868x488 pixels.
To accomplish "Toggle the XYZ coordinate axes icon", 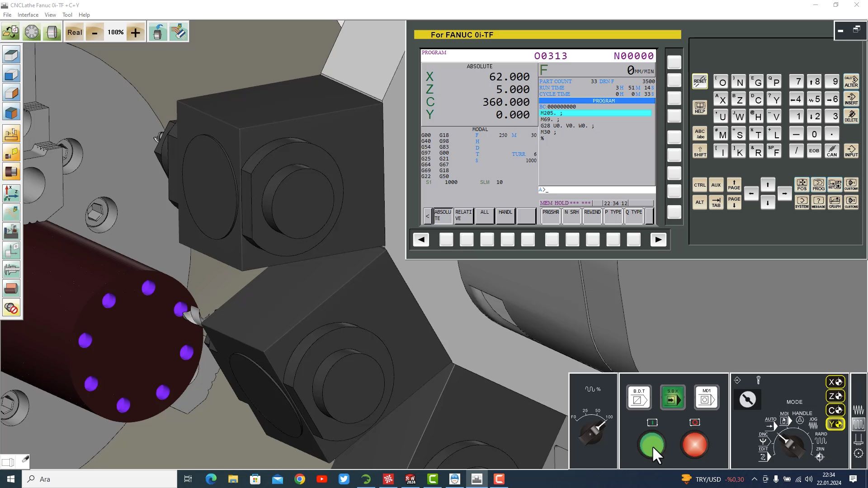I will (11, 193).
